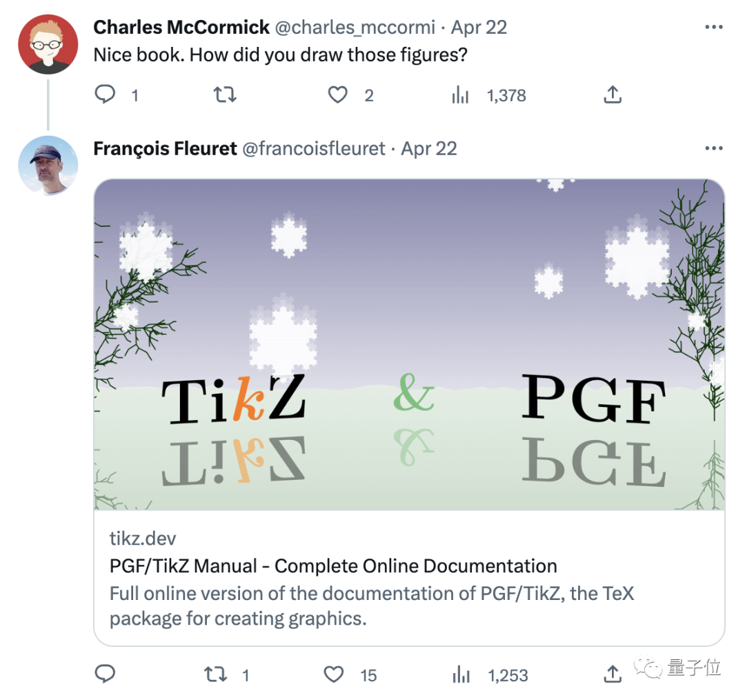The width and height of the screenshot is (745, 700).
Task: View analytics for François Fleuret's tweet
Action: click(460, 674)
